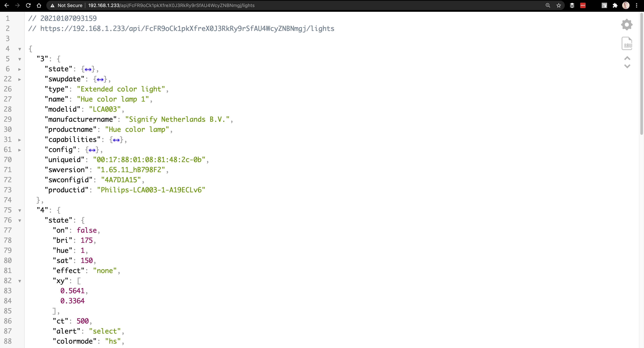Image resolution: width=644 pixels, height=348 pixels.
Task: Expand "capabilities" node on line 31
Action: point(19,140)
